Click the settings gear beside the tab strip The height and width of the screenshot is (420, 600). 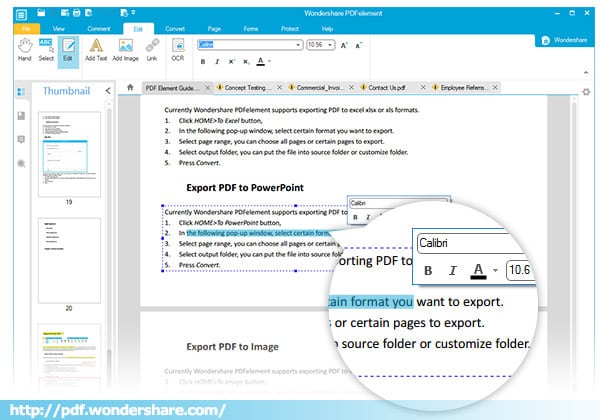coord(586,92)
